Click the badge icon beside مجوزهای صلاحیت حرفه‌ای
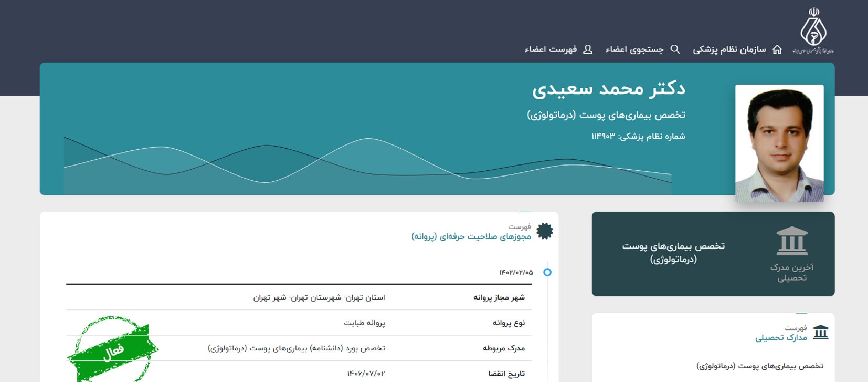Screen dimensions: 868x382 pyautogui.click(x=545, y=231)
